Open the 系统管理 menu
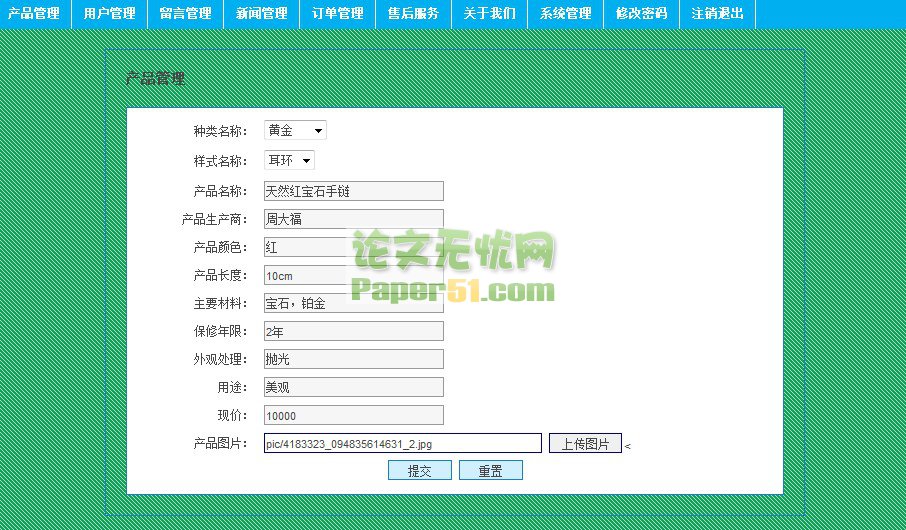This screenshot has height=530, width=906. click(566, 13)
